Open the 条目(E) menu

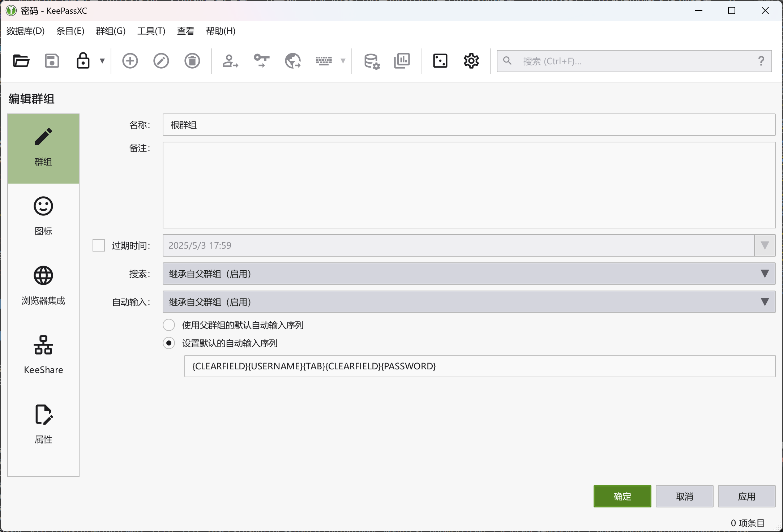(70, 31)
